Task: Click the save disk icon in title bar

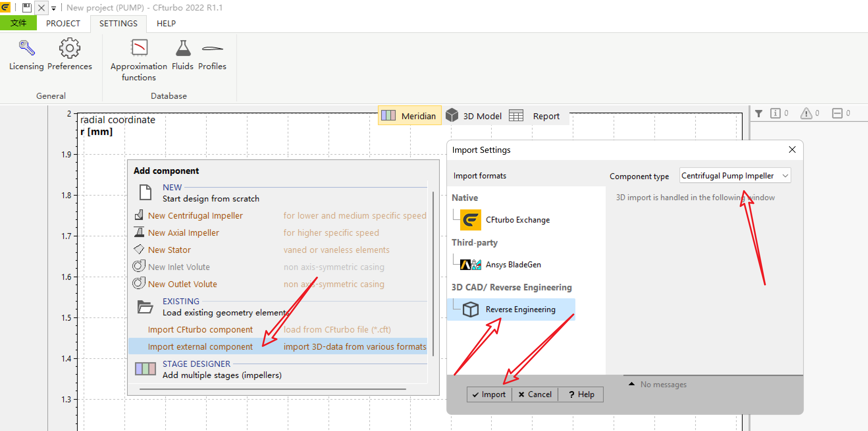Action: click(x=27, y=8)
